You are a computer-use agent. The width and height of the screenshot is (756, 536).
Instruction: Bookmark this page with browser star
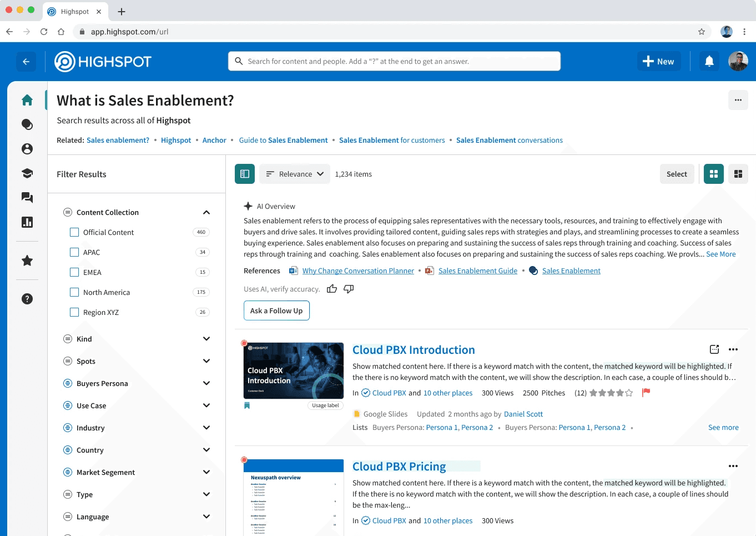[x=702, y=32]
